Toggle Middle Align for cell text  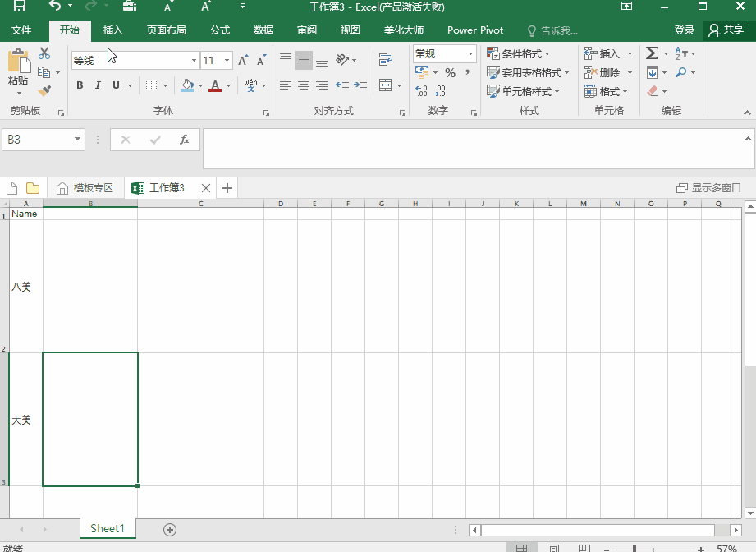point(304,60)
